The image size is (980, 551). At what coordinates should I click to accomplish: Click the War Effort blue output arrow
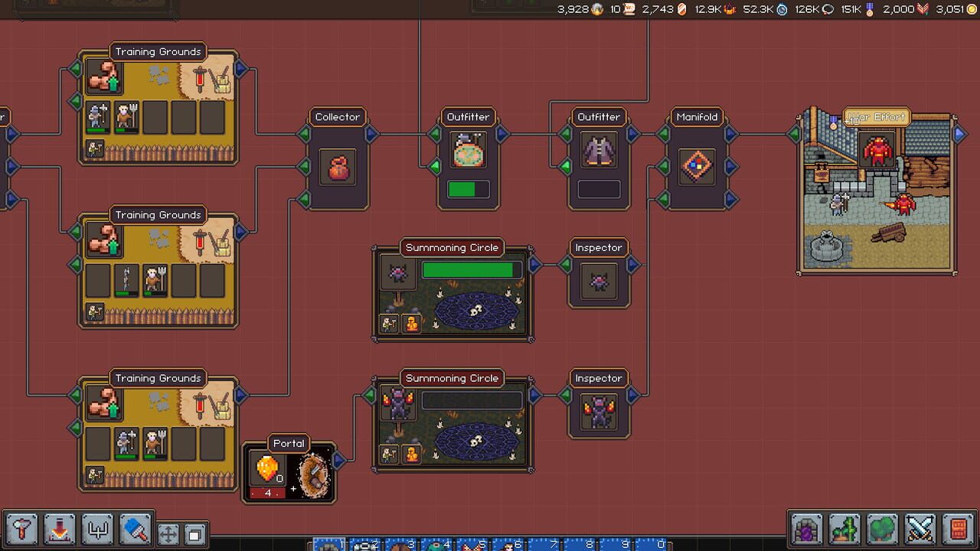point(960,134)
